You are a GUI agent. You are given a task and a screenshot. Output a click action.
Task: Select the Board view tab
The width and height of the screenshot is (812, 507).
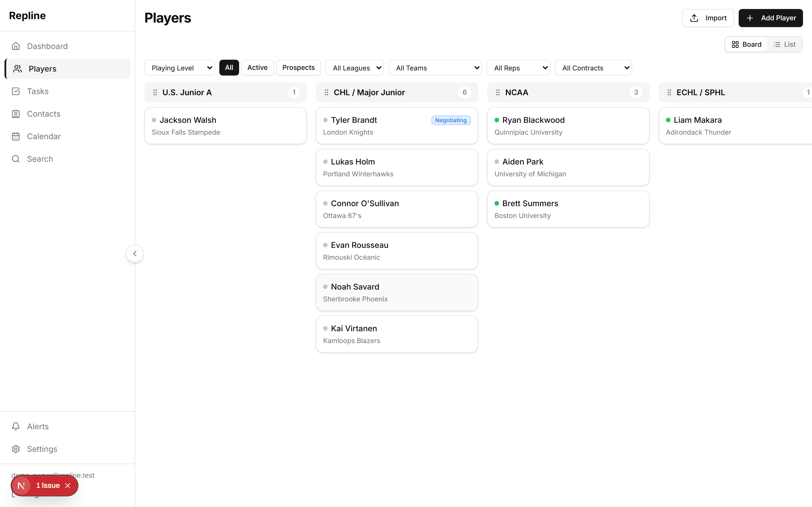point(746,44)
